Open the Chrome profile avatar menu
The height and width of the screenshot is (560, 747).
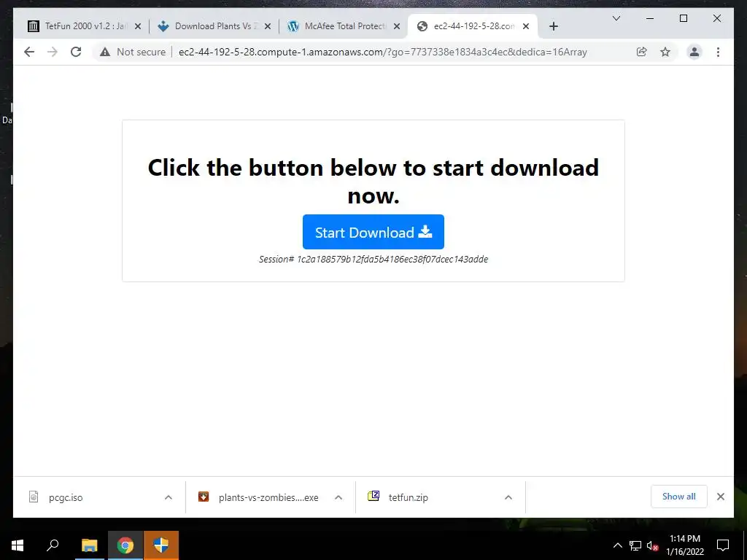pyautogui.click(x=694, y=52)
